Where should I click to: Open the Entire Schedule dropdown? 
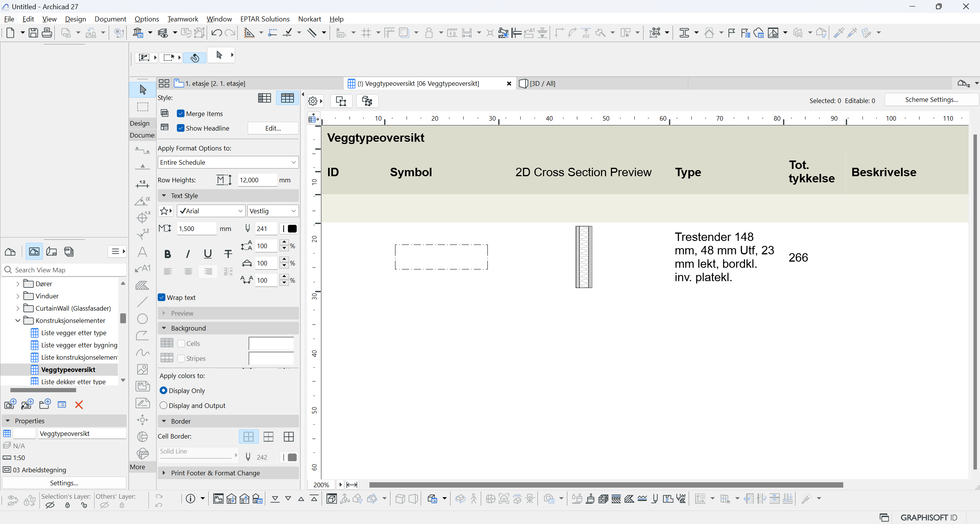pyautogui.click(x=228, y=162)
